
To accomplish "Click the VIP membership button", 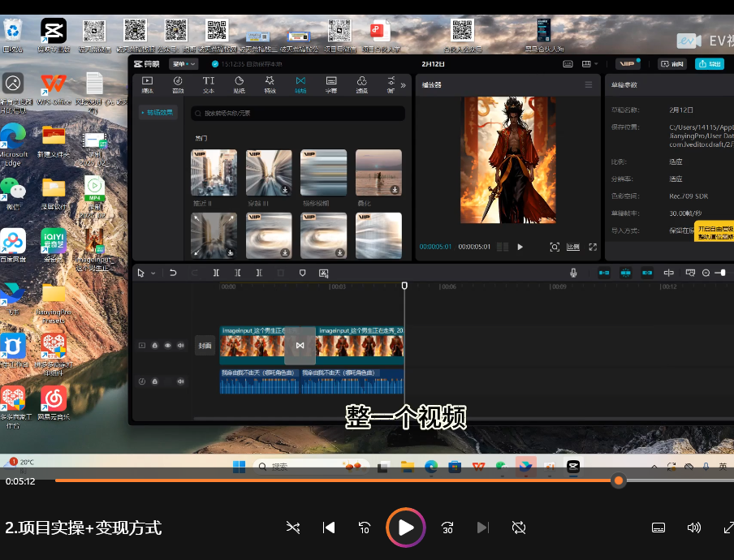I will click(x=628, y=64).
